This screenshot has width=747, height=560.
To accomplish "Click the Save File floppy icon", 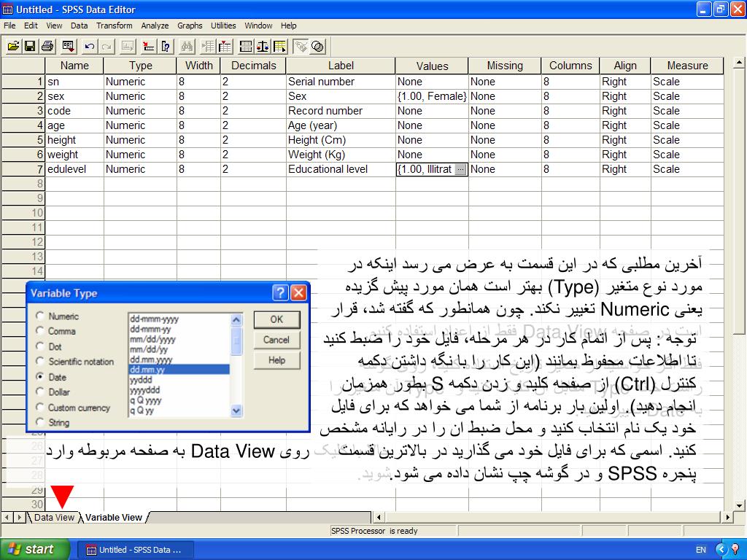I will [x=29, y=46].
